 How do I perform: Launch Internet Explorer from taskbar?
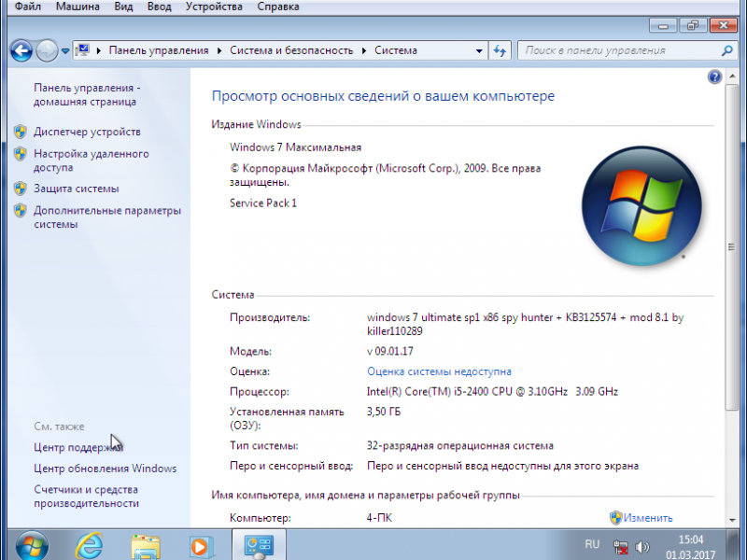[x=89, y=546]
